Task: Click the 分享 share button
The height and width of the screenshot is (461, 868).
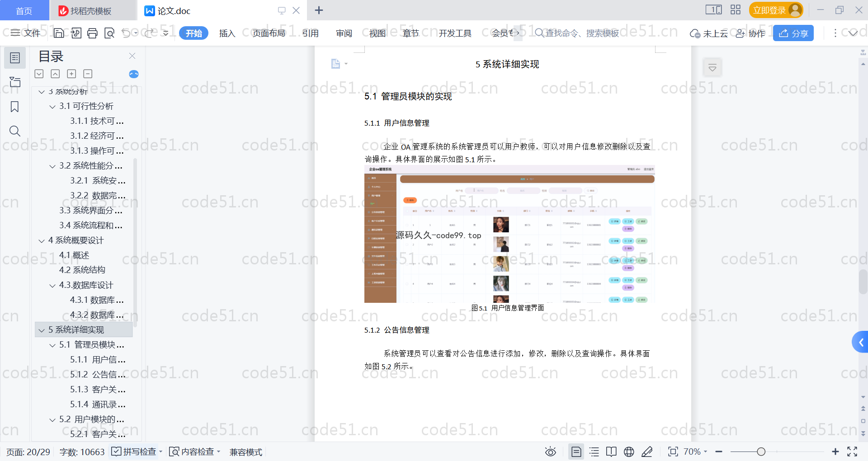Action: (793, 33)
